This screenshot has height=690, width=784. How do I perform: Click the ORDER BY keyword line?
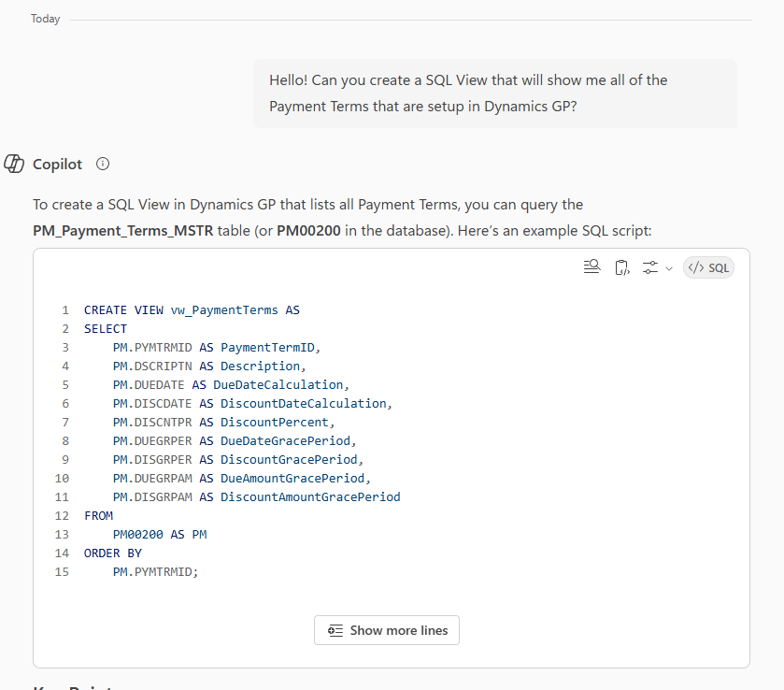click(x=113, y=553)
